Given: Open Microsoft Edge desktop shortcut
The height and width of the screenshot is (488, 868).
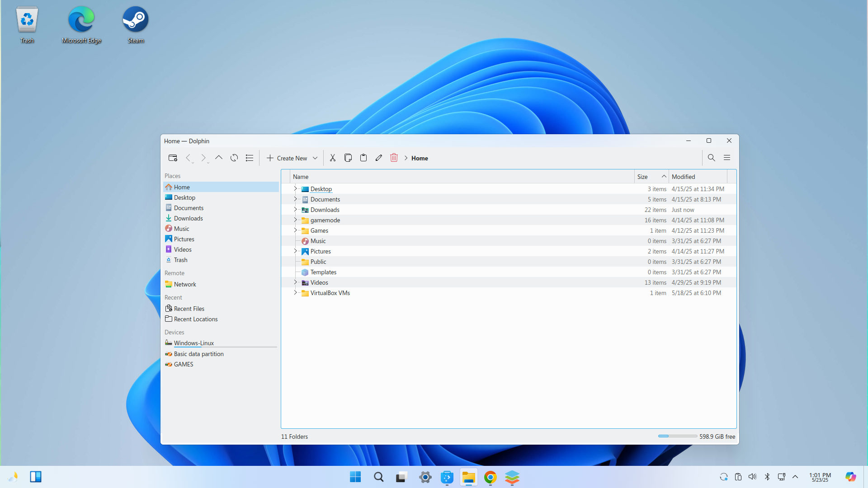Looking at the screenshot, I should [x=81, y=25].
